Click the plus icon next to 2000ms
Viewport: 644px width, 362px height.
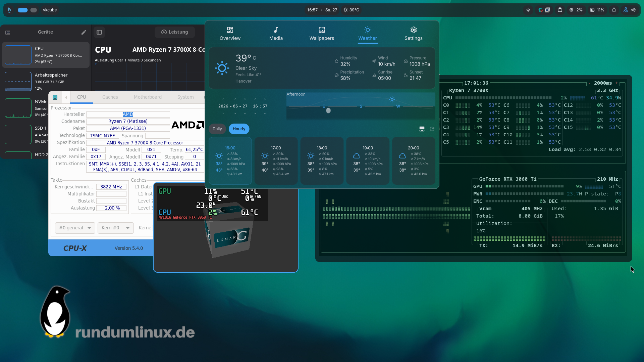tap(616, 83)
